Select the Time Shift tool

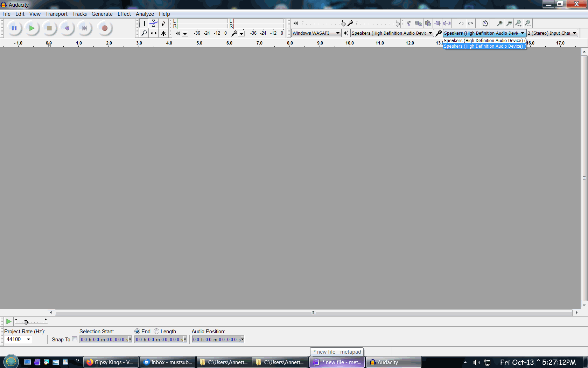coord(154,33)
